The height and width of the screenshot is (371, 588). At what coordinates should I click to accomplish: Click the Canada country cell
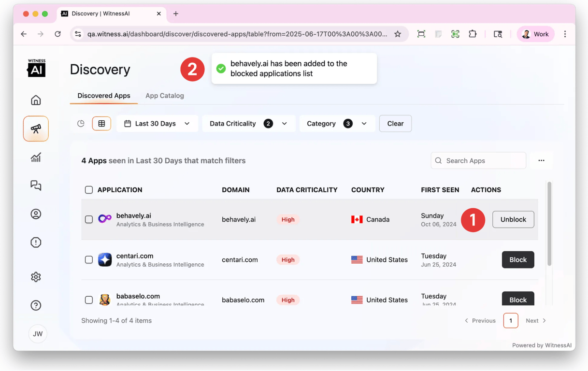click(x=371, y=219)
